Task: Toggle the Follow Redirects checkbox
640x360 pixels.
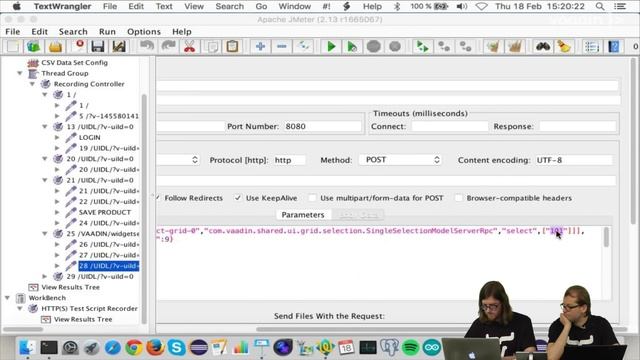Action: pyautogui.click(x=158, y=198)
